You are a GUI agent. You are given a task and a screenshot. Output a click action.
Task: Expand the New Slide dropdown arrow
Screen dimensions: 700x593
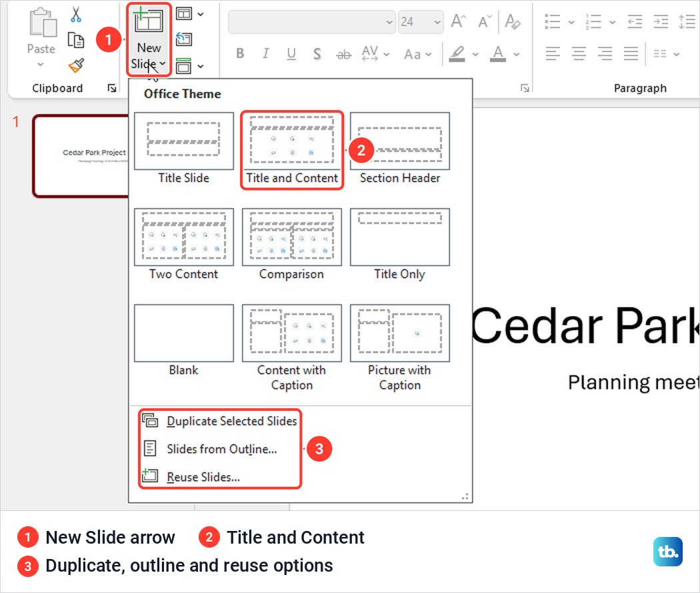162,63
